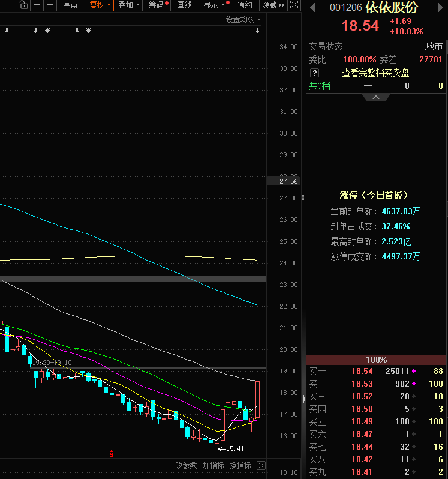The height and width of the screenshot is (479, 448).
Task: Click the 已收市 trading status text
Action: (430, 46)
